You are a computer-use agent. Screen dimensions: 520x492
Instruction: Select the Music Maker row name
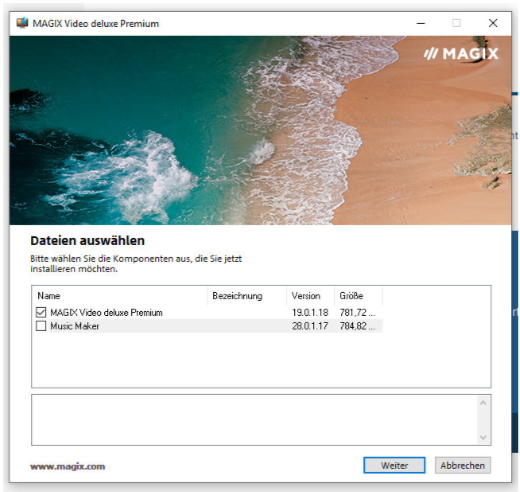pyautogui.click(x=75, y=326)
